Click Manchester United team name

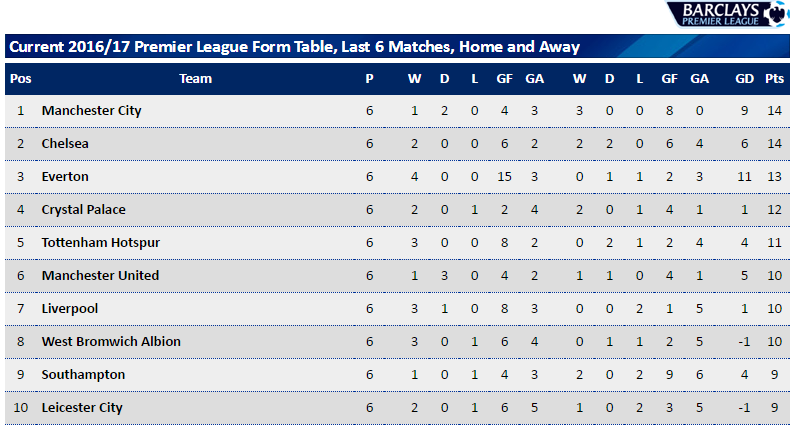100,276
